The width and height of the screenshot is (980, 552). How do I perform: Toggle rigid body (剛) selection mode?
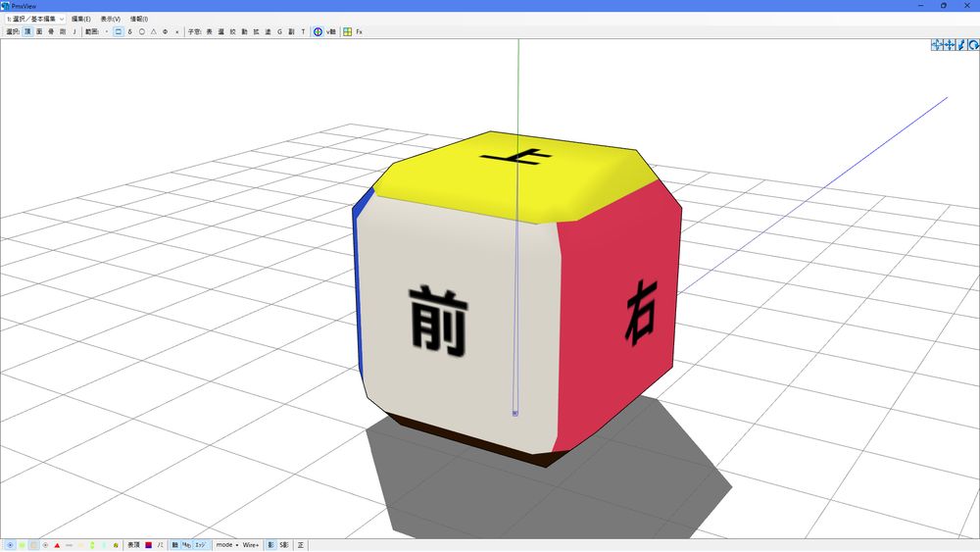63,31
